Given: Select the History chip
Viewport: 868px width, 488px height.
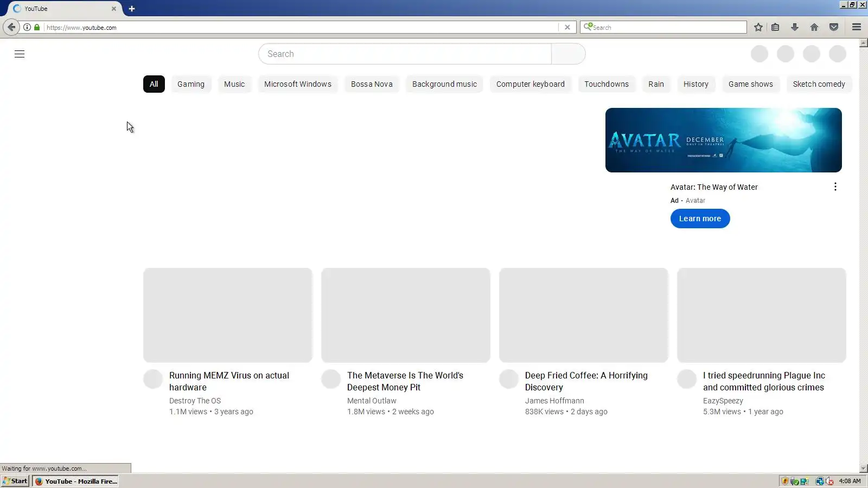Looking at the screenshot, I should [x=696, y=84].
